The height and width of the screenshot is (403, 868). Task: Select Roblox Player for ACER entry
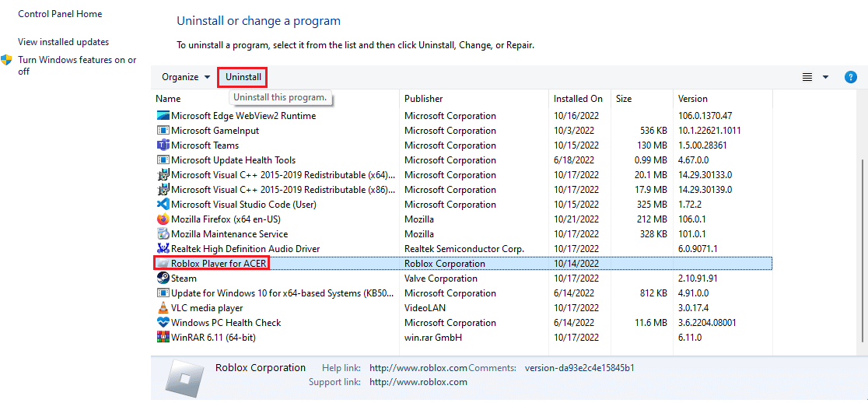219,264
